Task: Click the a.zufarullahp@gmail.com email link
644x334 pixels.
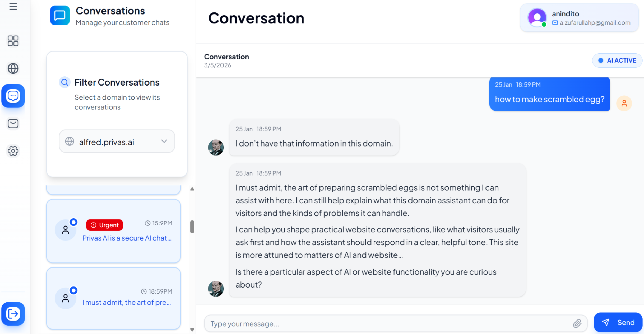Action: [595, 23]
